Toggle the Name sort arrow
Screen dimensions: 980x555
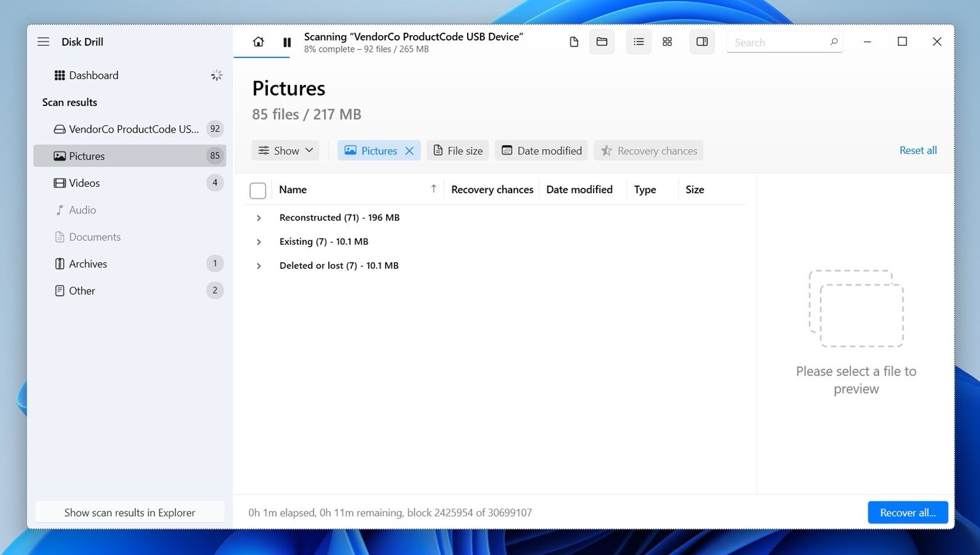434,189
